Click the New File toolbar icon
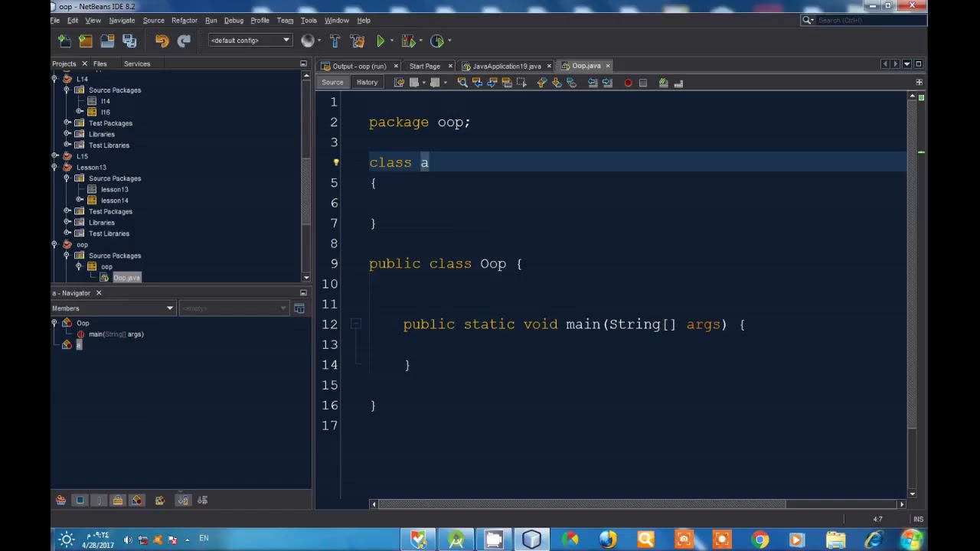Image resolution: width=980 pixels, height=551 pixels. 64,41
